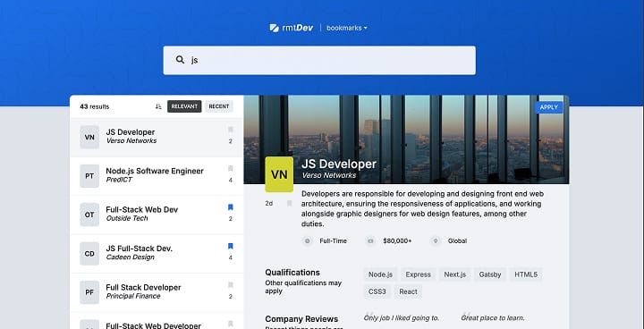Open the JS Developer listing
This screenshot has width=644, height=329.
pos(157,137)
